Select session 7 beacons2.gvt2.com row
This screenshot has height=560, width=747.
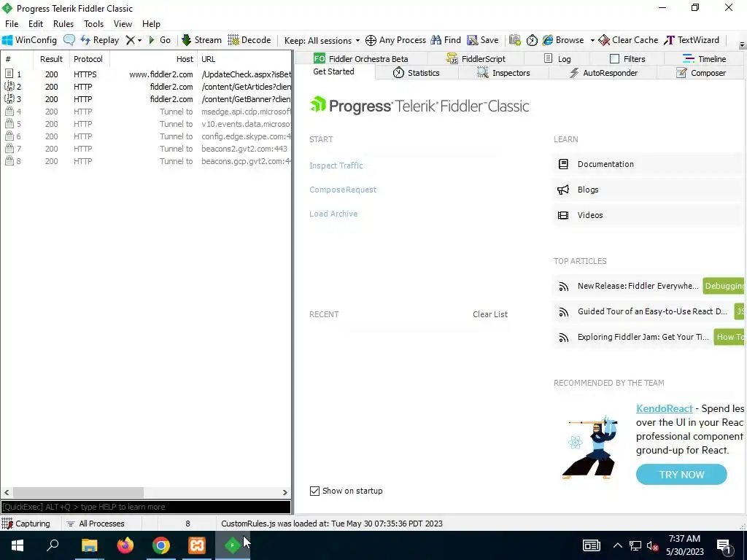tap(146, 149)
